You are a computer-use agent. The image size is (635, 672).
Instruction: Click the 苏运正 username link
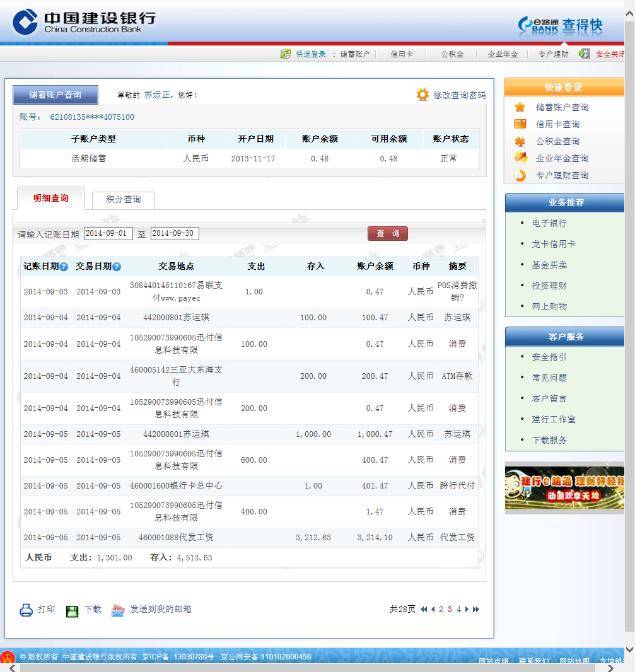click(156, 95)
